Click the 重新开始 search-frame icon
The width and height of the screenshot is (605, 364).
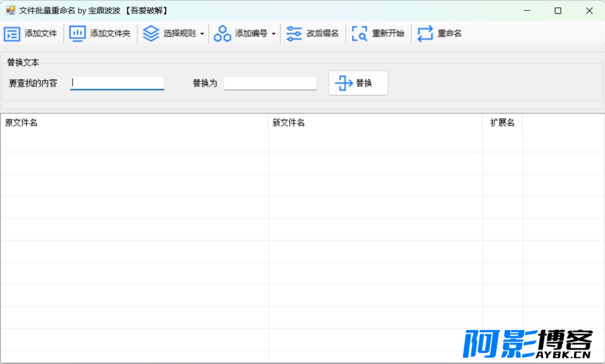pyautogui.click(x=359, y=34)
